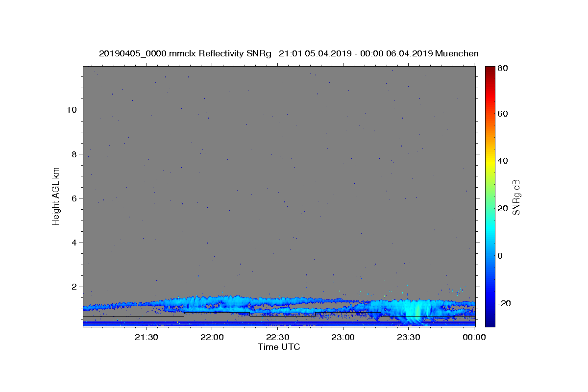Click the 23:00 time tick label
Image resolution: width=588 pixels, height=392 pixels.
point(343,338)
